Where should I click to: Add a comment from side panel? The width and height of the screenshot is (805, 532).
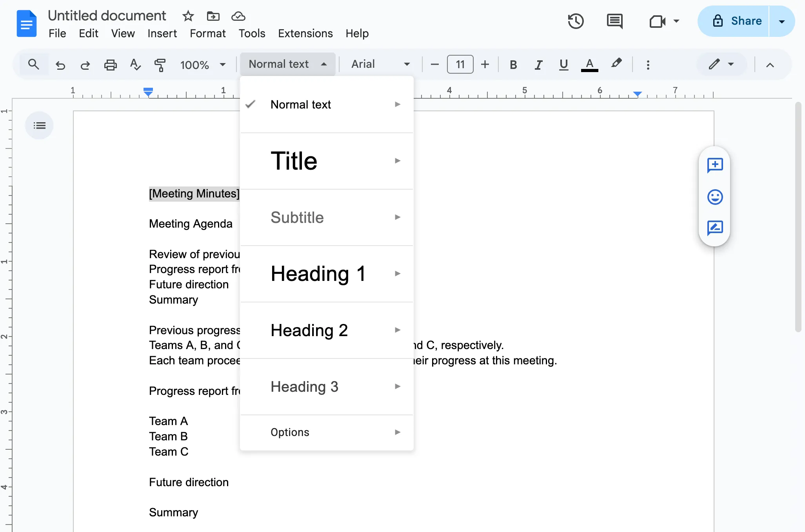point(715,165)
